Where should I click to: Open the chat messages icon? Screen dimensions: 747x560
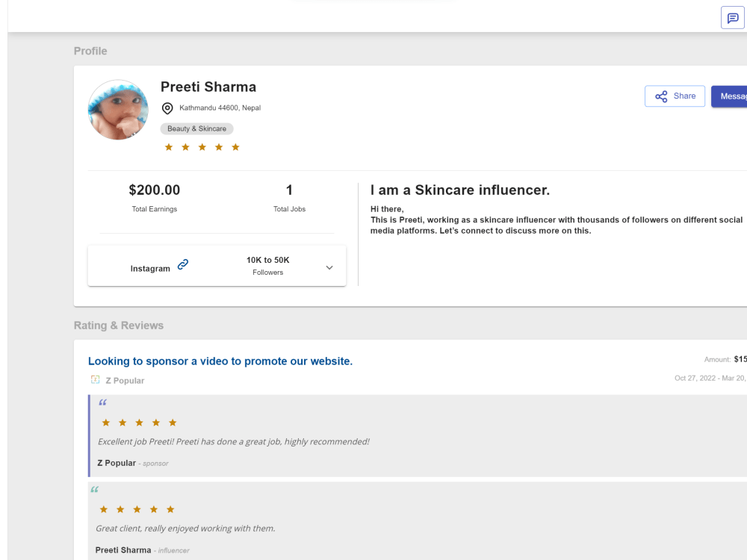[732, 18]
